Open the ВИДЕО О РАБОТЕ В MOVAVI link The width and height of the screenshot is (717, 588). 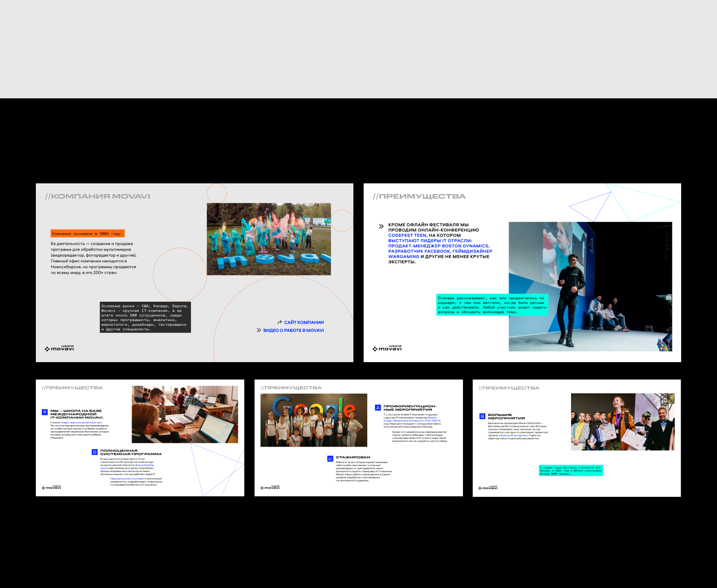point(293,330)
